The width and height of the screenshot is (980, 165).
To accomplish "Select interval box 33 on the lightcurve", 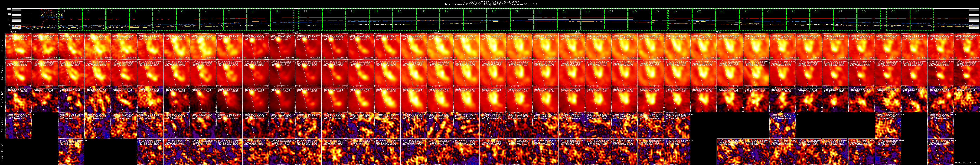I will (x=822, y=19).
